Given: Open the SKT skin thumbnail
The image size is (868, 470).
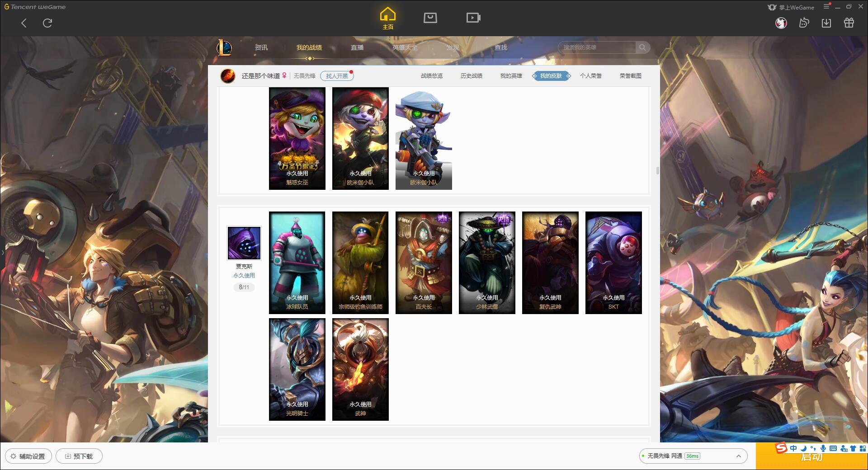Looking at the screenshot, I should coord(613,263).
